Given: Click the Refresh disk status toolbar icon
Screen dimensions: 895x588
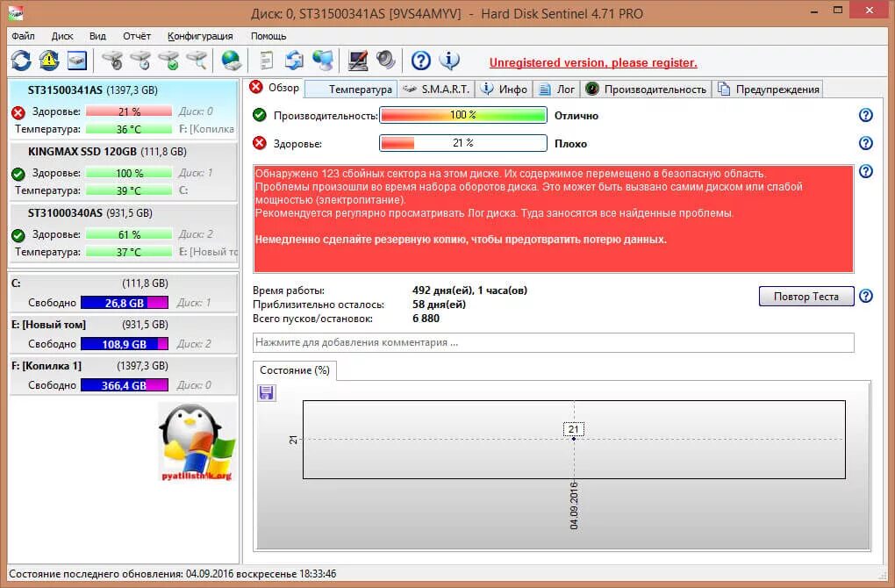Looking at the screenshot, I should tap(21, 61).
